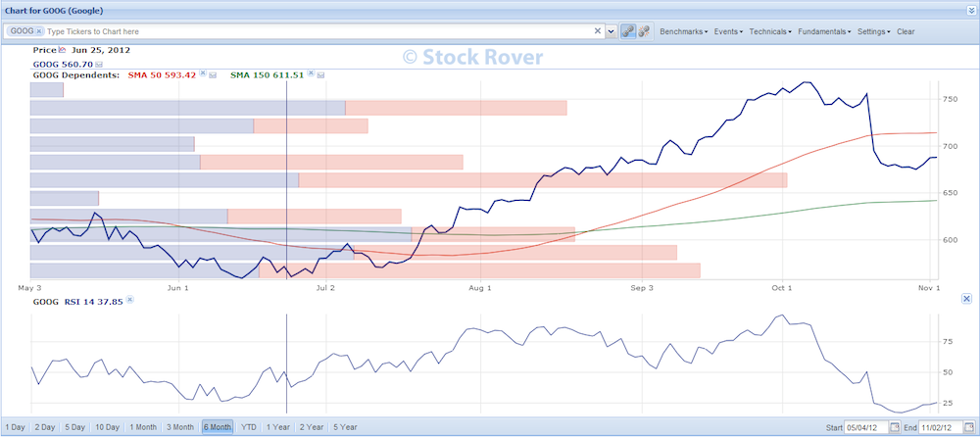Open the Technicals menu
The width and height of the screenshot is (980, 437).
click(x=770, y=31)
